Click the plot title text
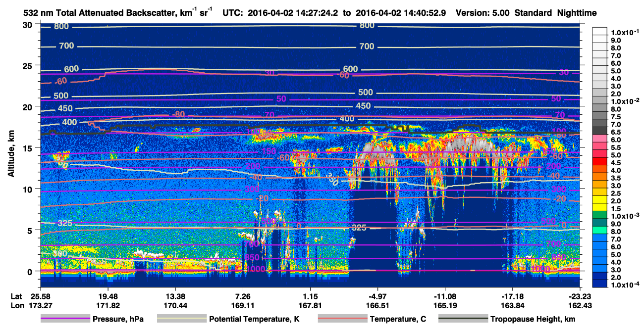Viewport: 644px width, 330px height. (x=118, y=13)
